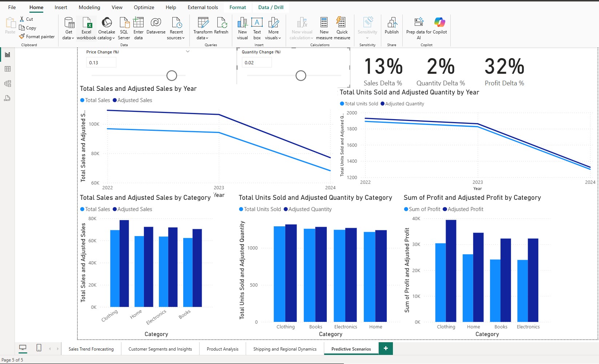Add a new report page
The height and width of the screenshot is (364, 599).
[386, 348]
